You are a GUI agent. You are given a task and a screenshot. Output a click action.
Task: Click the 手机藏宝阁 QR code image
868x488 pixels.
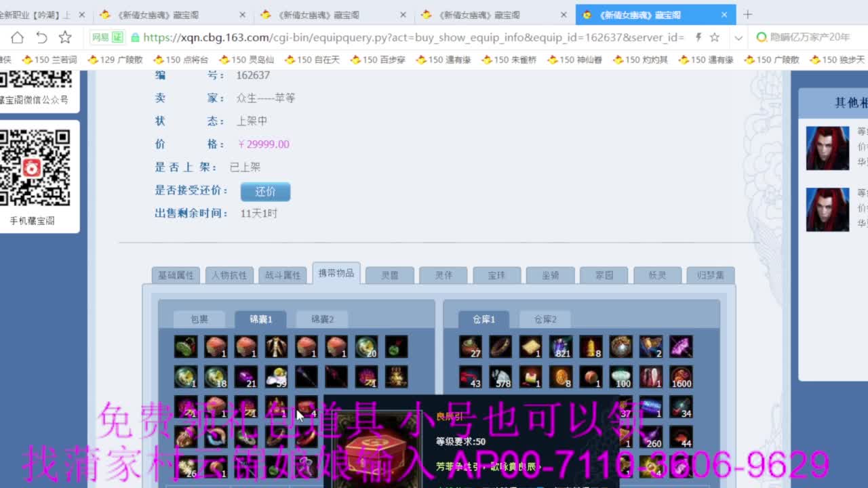(x=35, y=168)
